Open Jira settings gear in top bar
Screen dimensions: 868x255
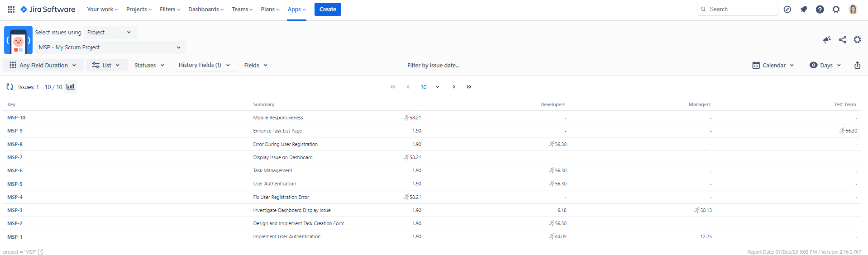836,9
